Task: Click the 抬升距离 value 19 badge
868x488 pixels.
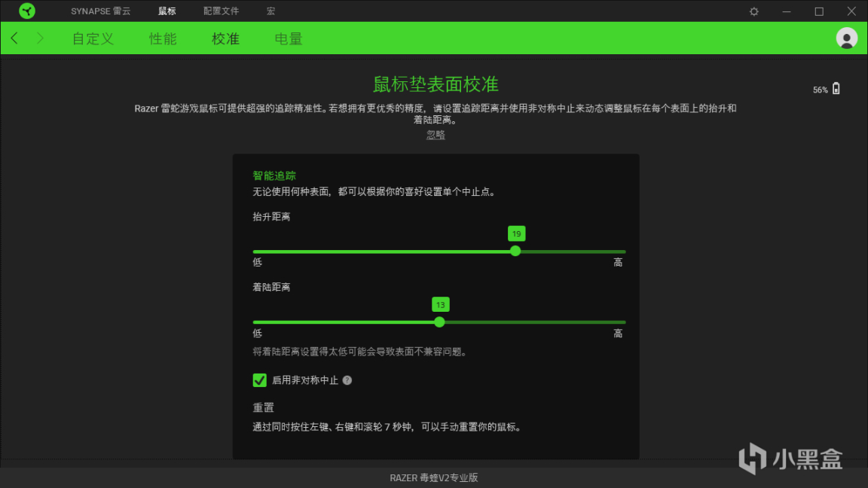Action: pyautogui.click(x=516, y=233)
